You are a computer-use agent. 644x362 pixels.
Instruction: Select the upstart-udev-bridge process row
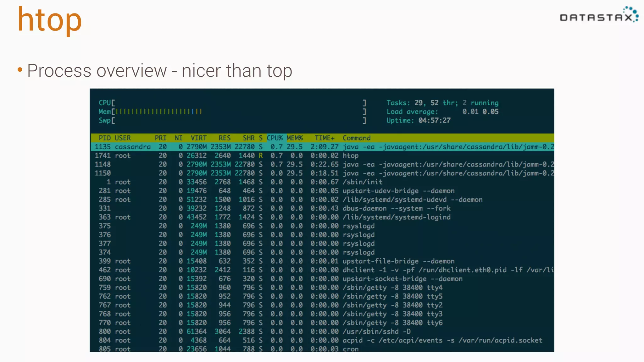322,191
